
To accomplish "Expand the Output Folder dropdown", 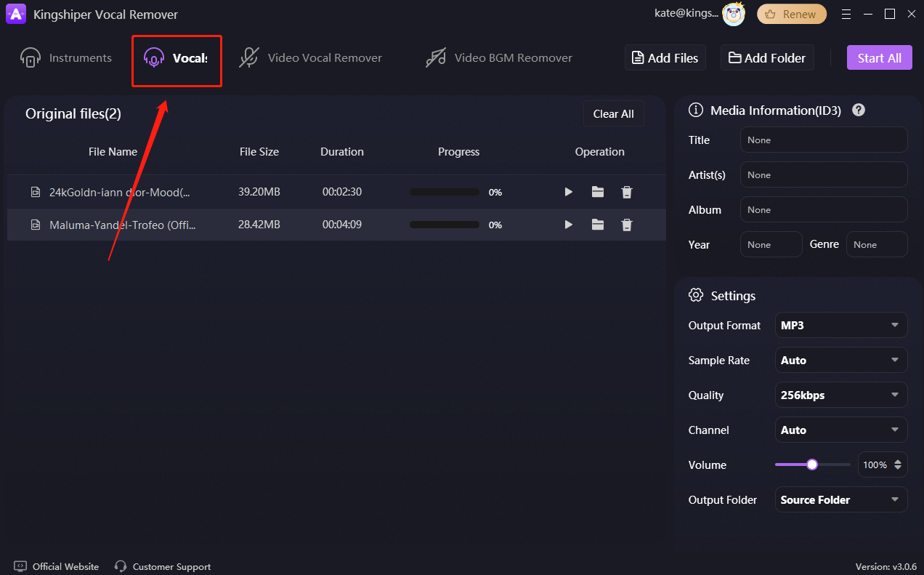I will click(x=841, y=499).
